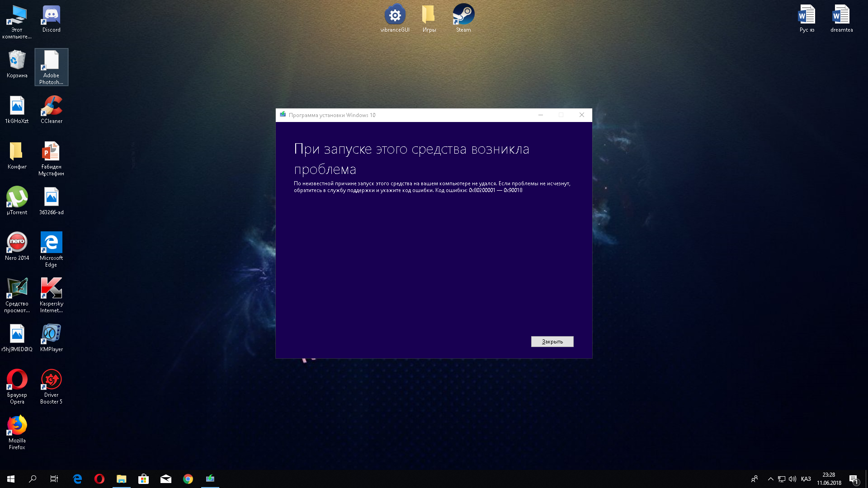Image resolution: width=868 pixels, height=488 pixels.
Task: Select the µTorrent desktop shortcut
Action: coord(17,200)
